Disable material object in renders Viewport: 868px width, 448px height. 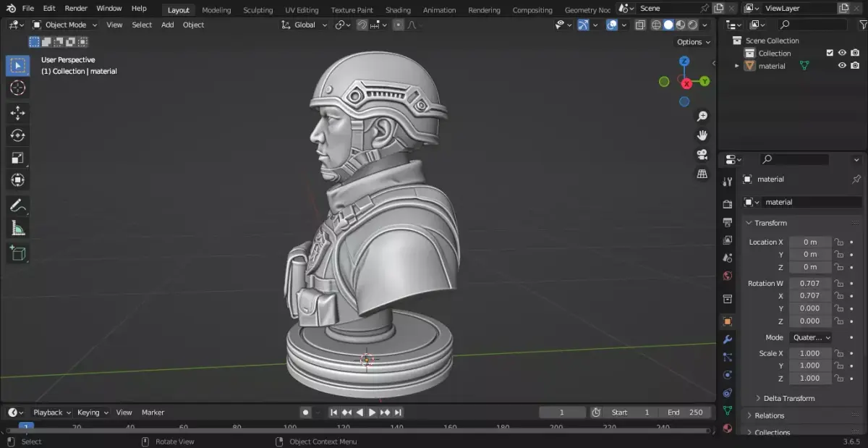pos(855,66)
